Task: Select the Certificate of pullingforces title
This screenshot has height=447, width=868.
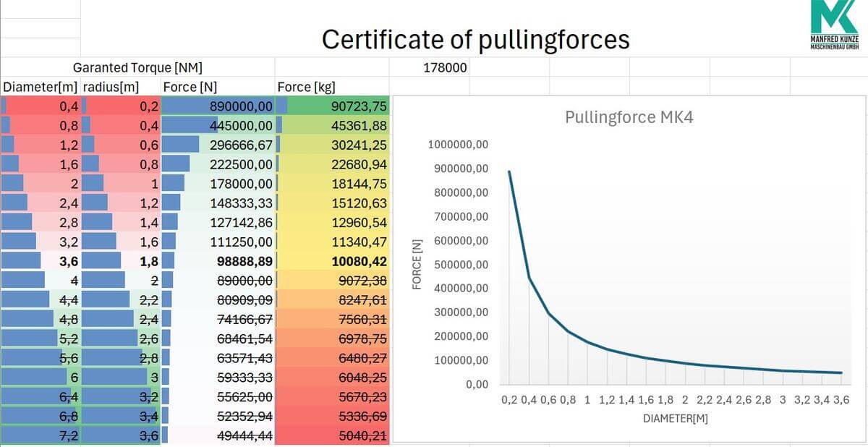Action: (x=475, y=39)
